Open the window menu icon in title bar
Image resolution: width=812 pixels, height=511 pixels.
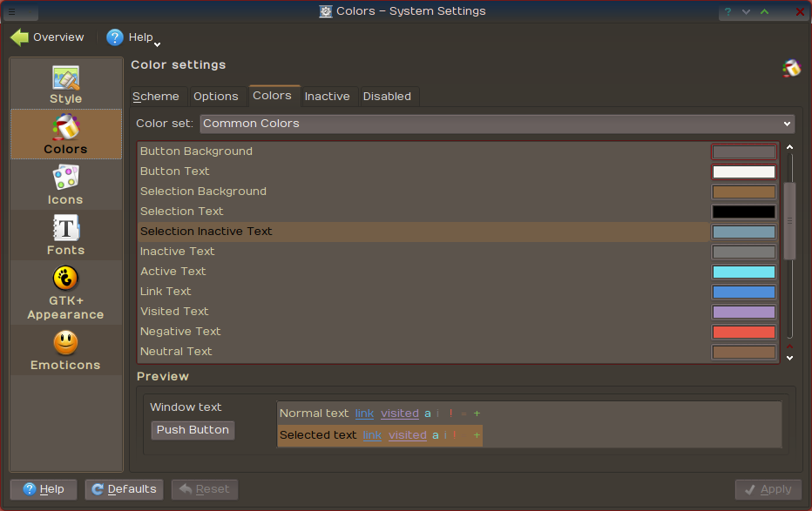(11, 11)
